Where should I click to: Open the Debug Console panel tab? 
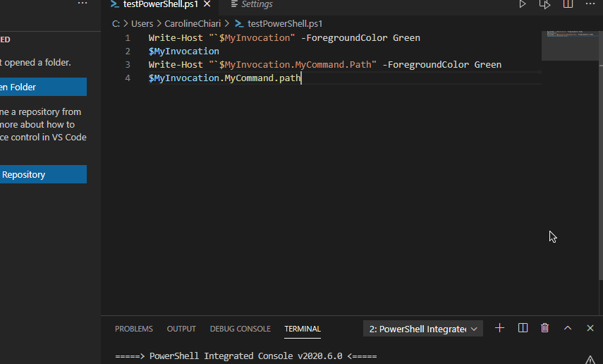pyautogui.click(x=240, y=329)
